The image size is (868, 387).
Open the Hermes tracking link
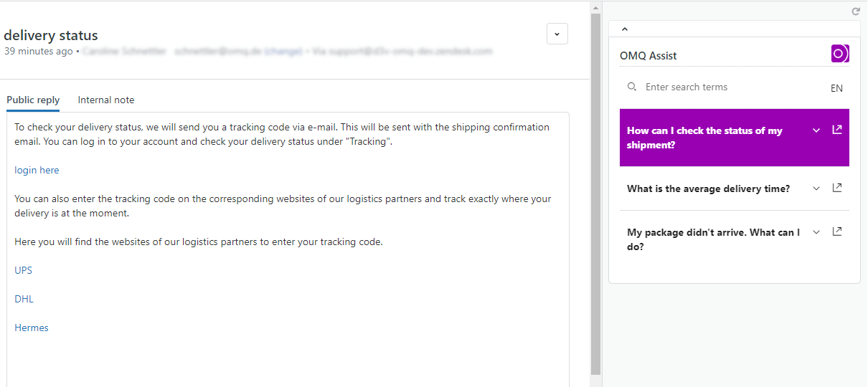pos(32,328)
